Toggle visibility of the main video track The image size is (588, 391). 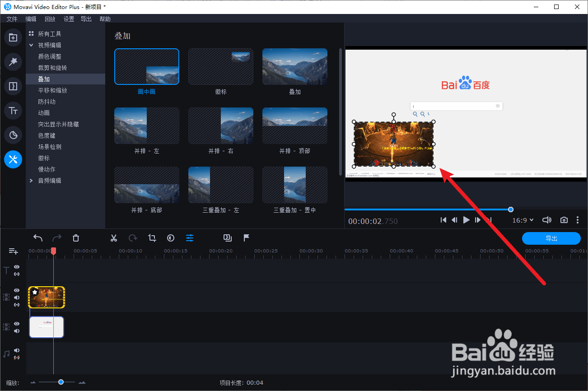[17, 324]
